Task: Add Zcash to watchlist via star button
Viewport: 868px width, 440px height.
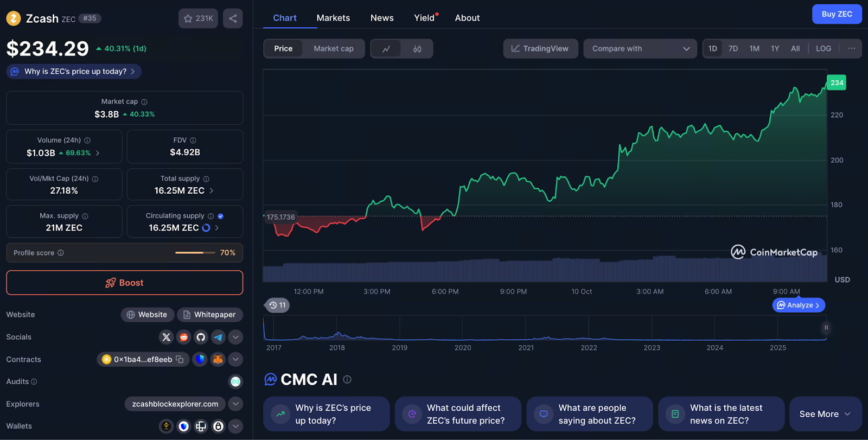Action: click(x=198, y=18)
